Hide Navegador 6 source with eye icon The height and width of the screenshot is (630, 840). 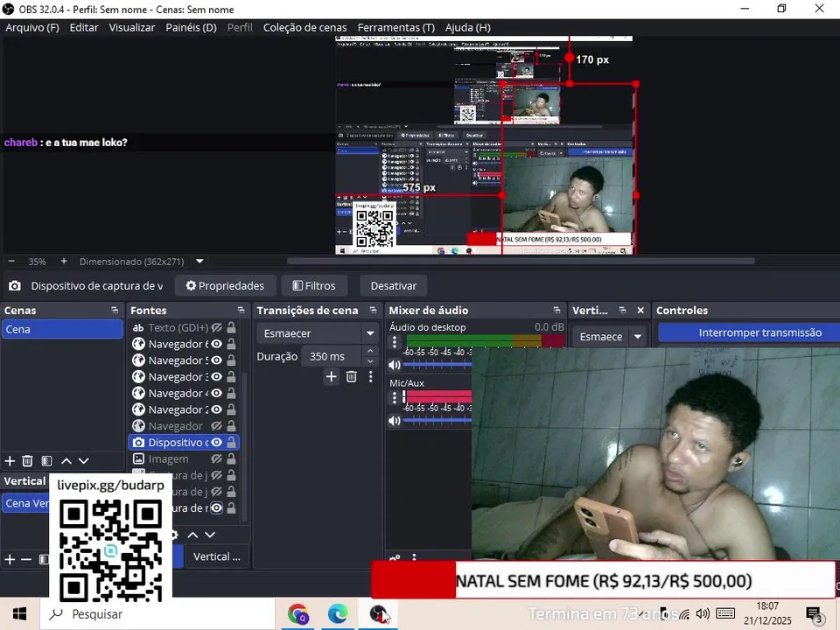216,344
